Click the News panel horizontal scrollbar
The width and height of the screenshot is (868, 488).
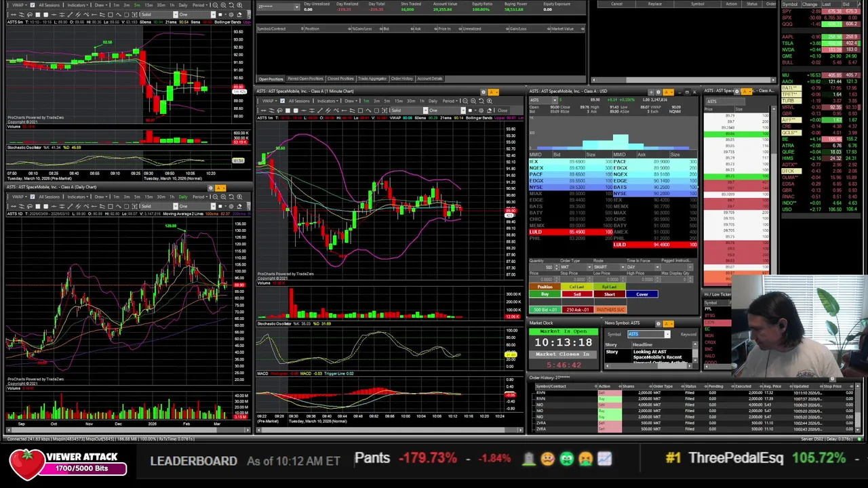[648, 366]
